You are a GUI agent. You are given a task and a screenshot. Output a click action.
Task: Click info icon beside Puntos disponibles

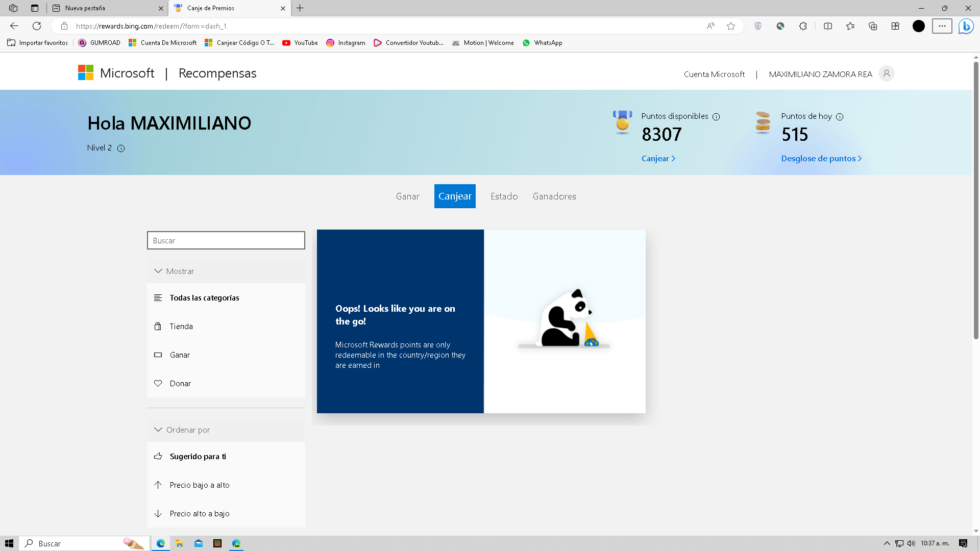[716, 117]
